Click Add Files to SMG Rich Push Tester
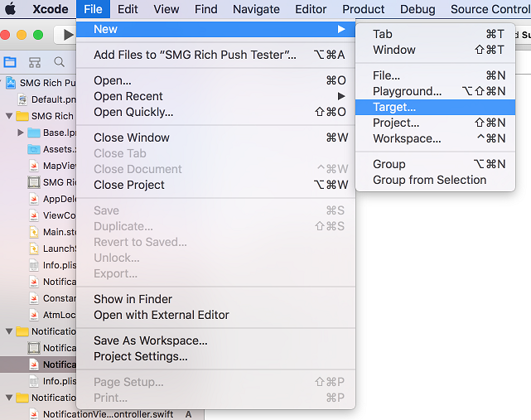This screenshot has height=420, width=531. click(x=195, y=55)
